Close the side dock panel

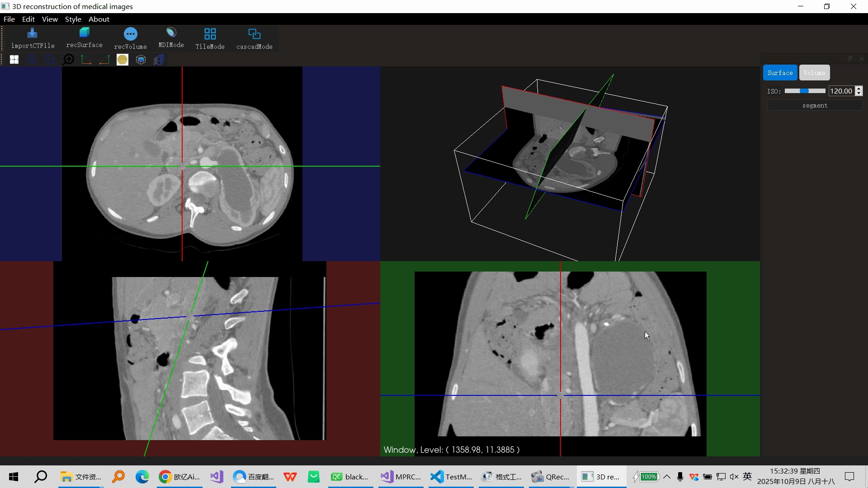[861, 59]
